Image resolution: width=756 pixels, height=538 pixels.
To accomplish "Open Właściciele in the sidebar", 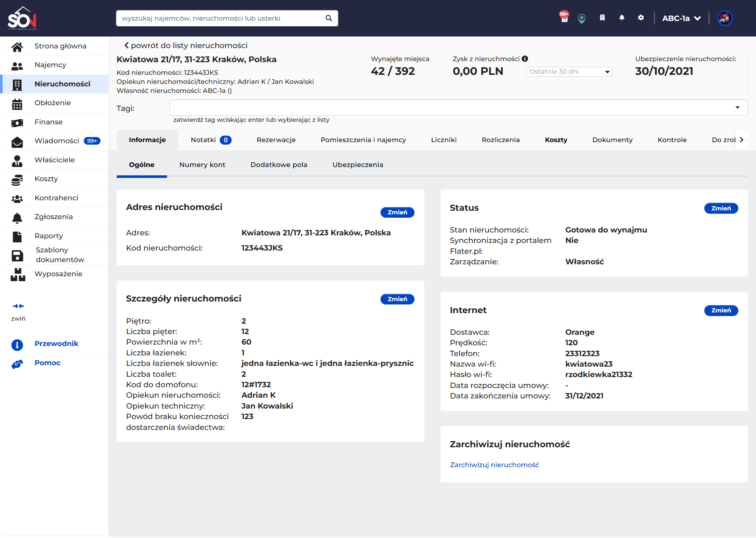I will pyautogui.click(x=54, y=160).
